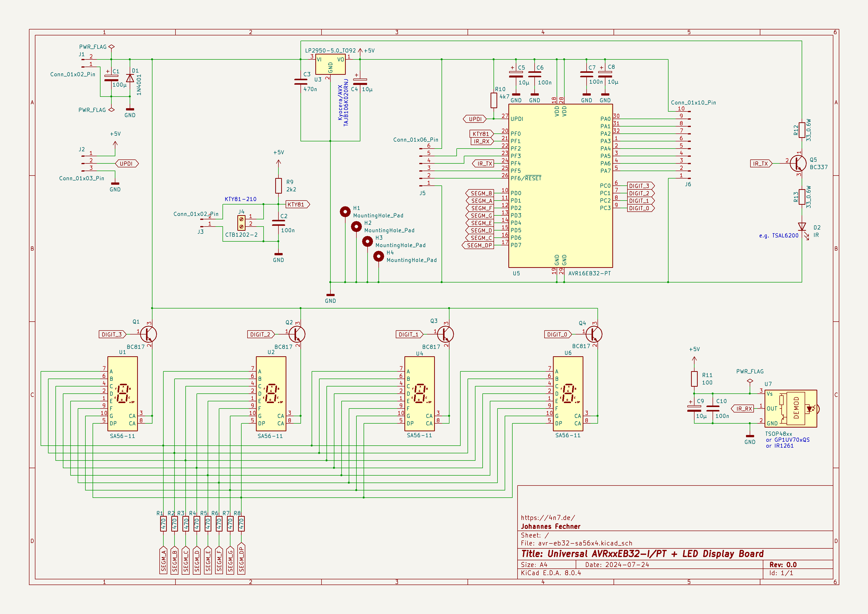Viewport: 868px width, 614px height.
Task: Click the UPDI label at pin 27
Action: (x=475, y=119)
